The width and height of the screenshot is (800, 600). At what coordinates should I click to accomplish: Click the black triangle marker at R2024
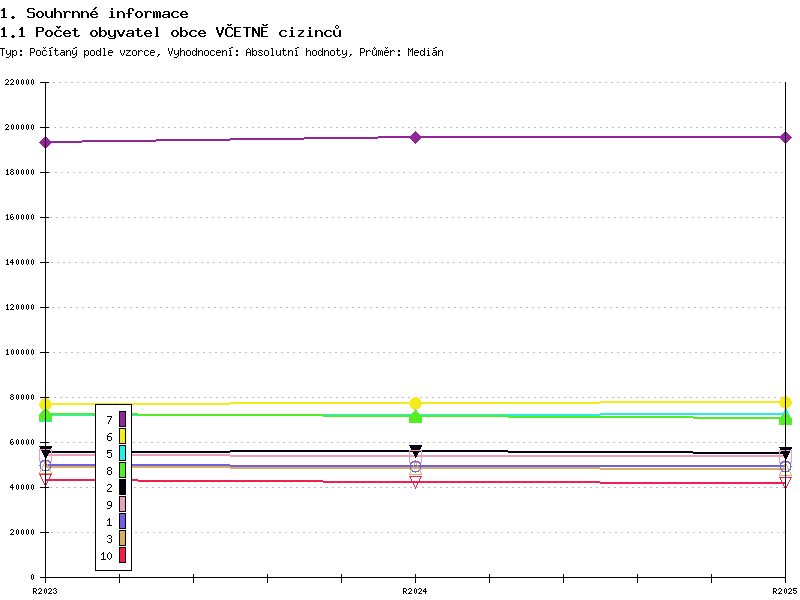click(415, 451)
